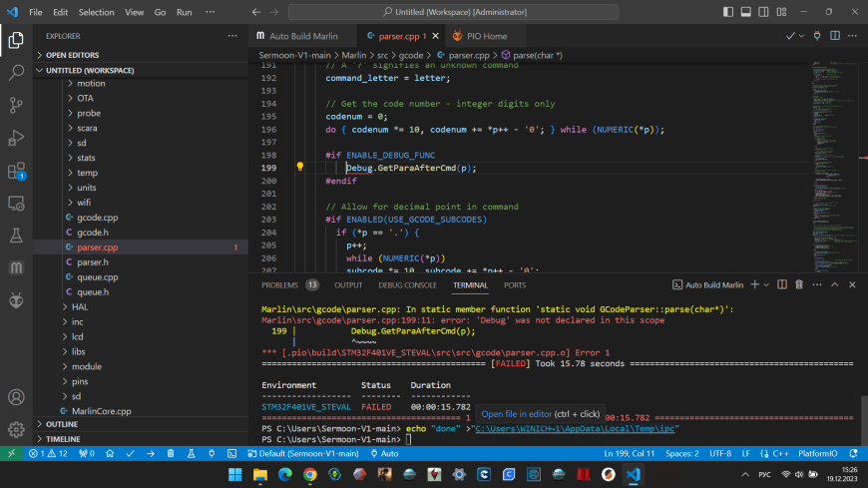Change UTF-8 encoding in status bar
The width and height of the screenshot is (868, 488).
pyautogui.click(x=720, y=454)
